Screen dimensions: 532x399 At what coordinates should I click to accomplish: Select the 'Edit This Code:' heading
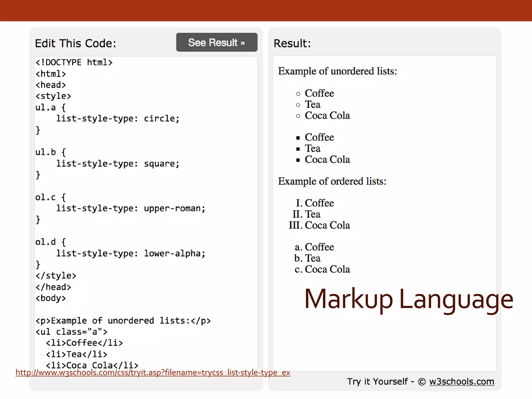click(x=76, y=43)
